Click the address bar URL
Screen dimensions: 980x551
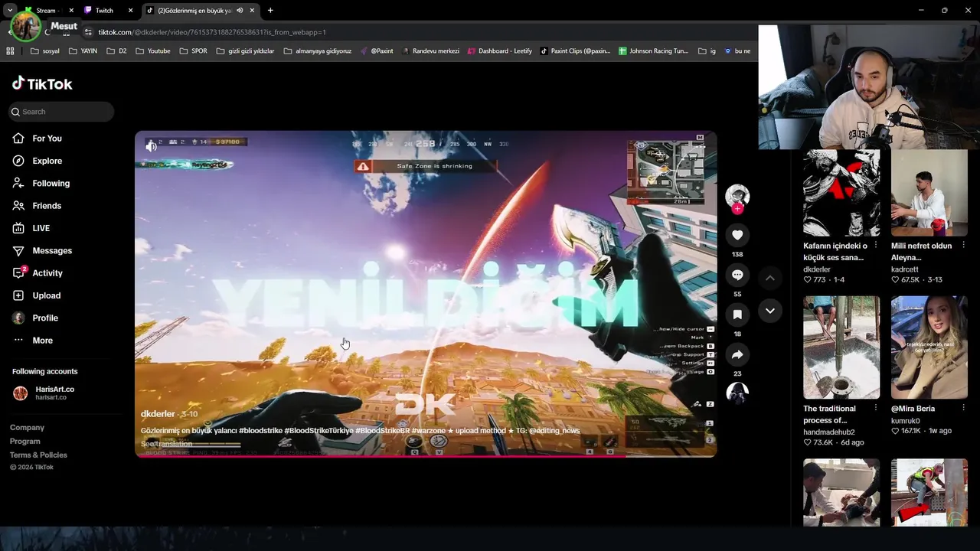click(x=212, y=32)
